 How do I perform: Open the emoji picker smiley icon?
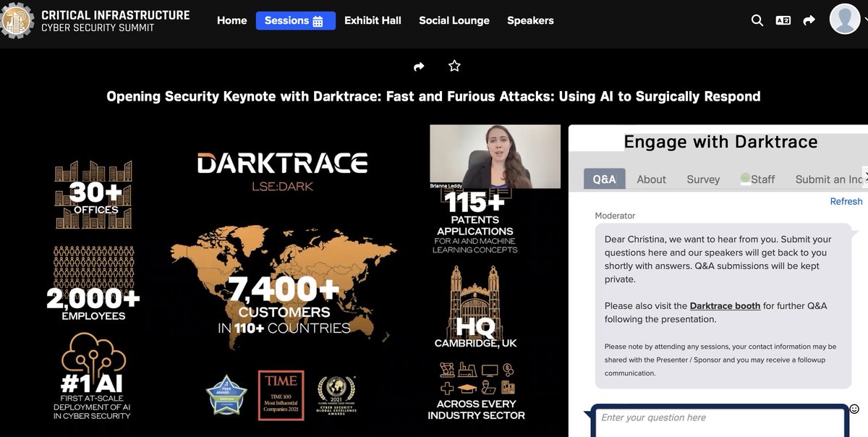pyautogui.click(x=854, y=409)
